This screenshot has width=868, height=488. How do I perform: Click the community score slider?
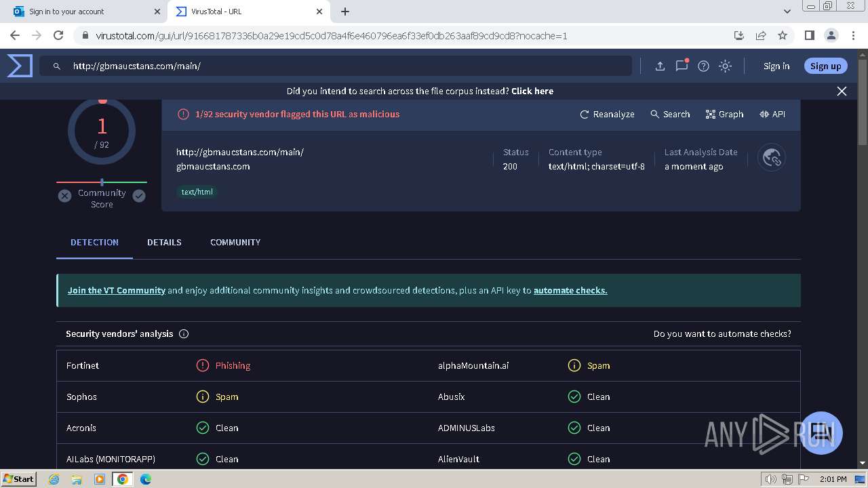pos(102,182)
